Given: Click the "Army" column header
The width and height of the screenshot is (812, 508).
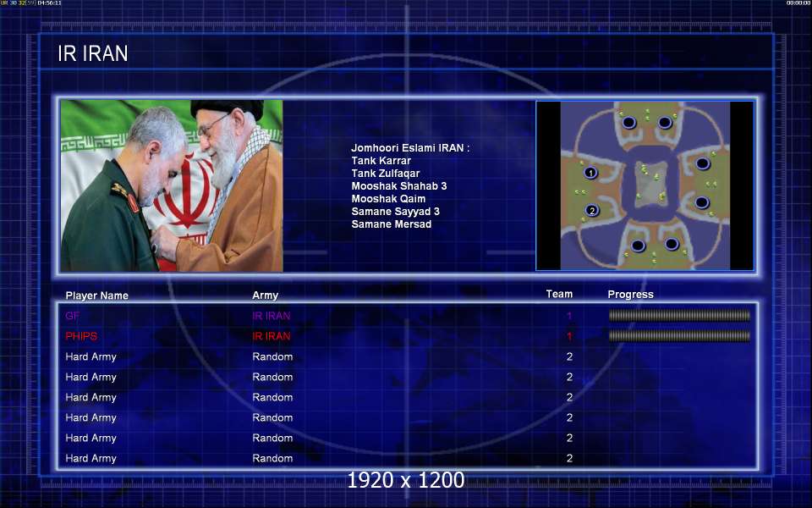Looking at the screenshot, I should [265, 295].
